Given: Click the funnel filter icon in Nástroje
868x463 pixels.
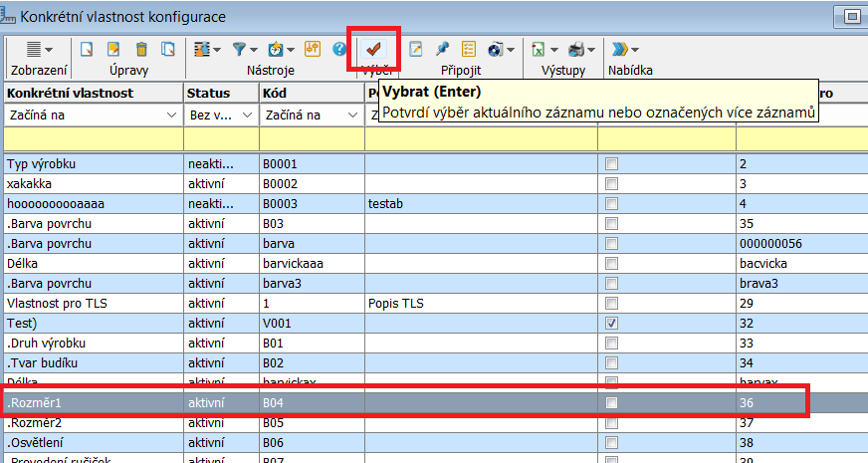Looking at the screenshot, I should [240, 49].
